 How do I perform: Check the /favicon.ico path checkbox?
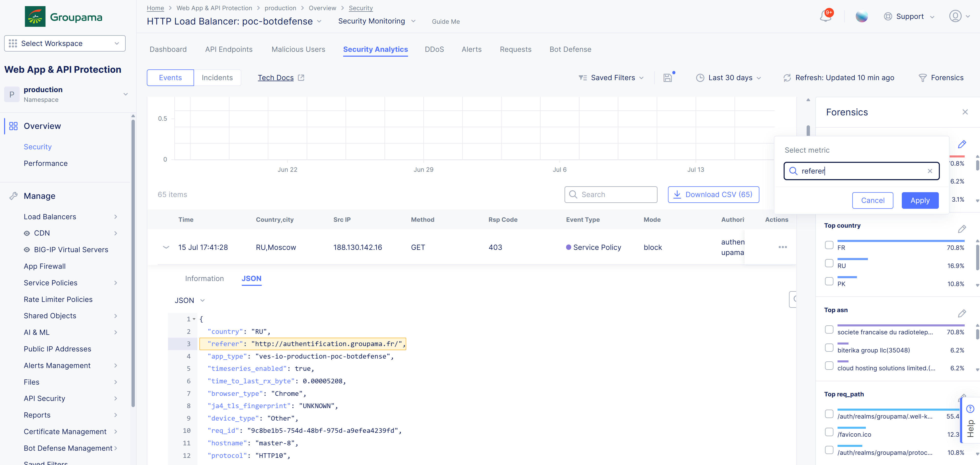click(x=829, y=432)
